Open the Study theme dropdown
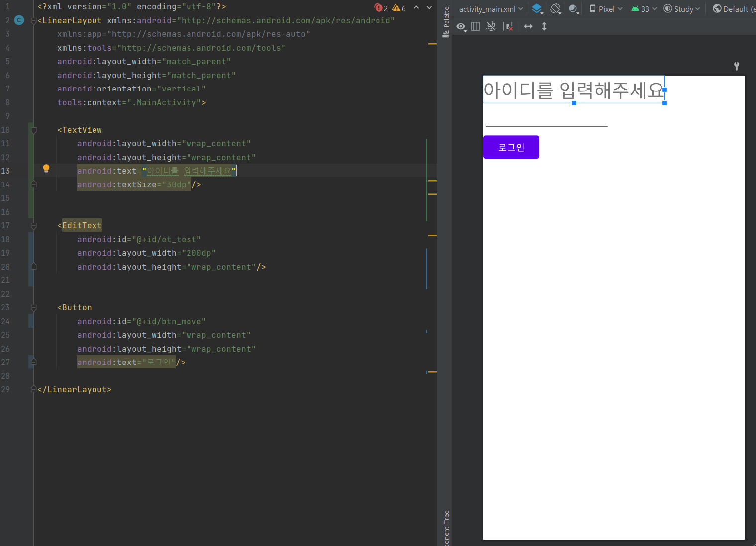756x546 pixels. click(682, 9)
